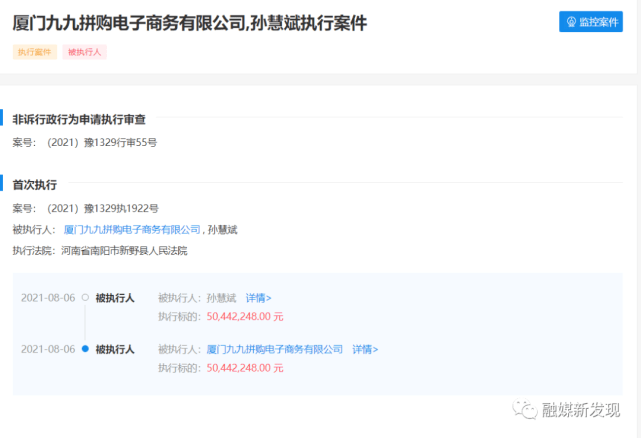The width and height of the screenshot is (641, 438).
Task: Select the name 孙慧斌 in the first timeline entry
Action: [221, 298]
